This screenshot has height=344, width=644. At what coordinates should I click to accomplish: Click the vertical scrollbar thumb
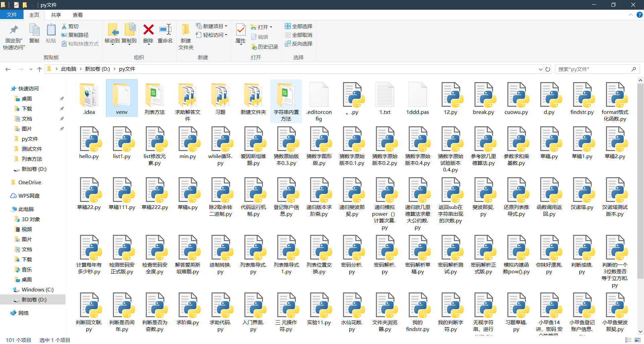click(640, 181)
